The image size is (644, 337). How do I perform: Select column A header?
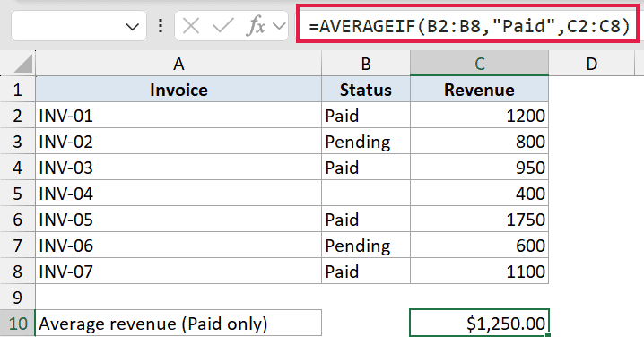point(178,64)
